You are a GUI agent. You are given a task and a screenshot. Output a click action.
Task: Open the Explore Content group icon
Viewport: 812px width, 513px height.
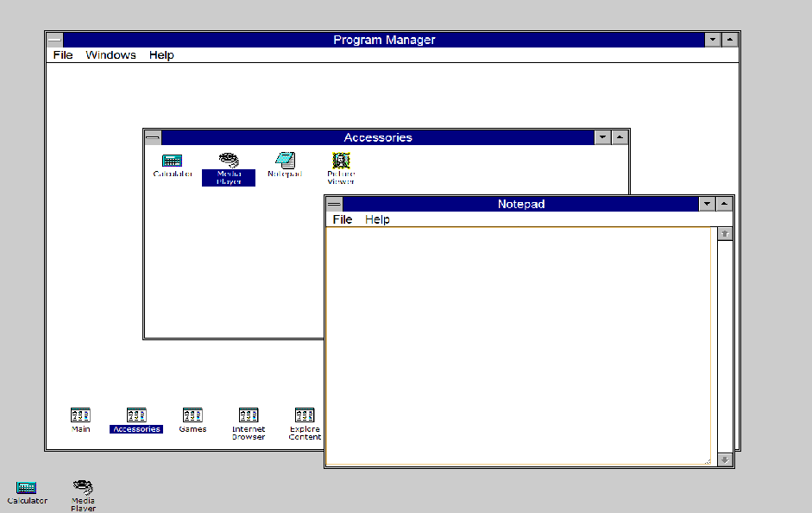click(x=305, y=416)
